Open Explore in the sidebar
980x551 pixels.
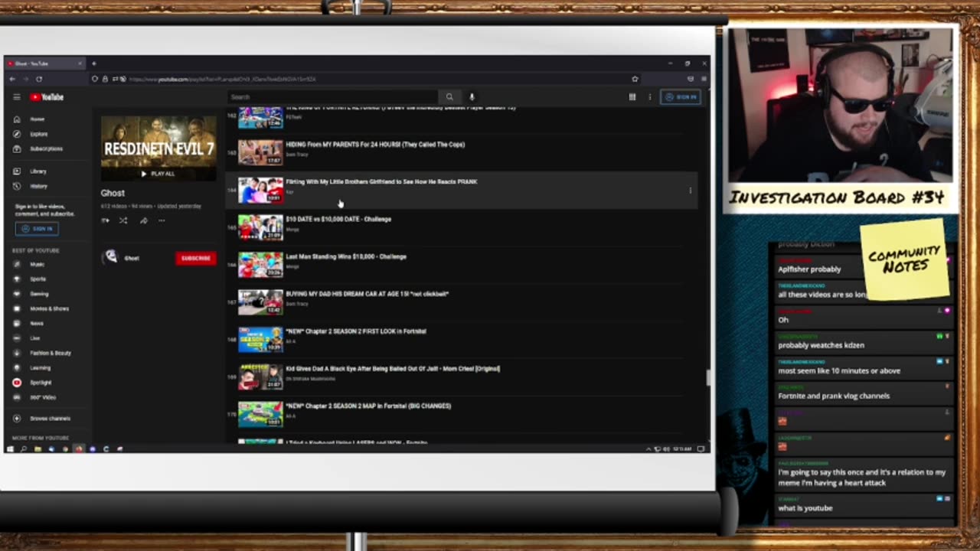pyautogui.click(x=38, y=134)
